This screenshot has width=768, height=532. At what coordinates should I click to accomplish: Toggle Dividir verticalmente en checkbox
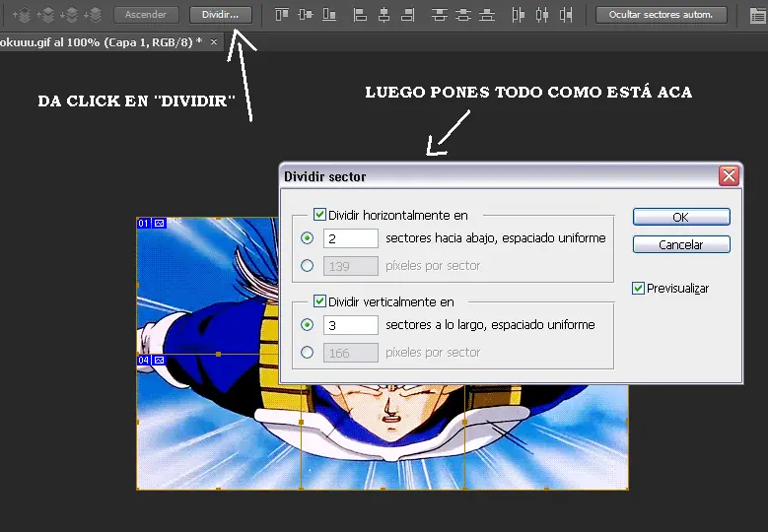(319, 301)
